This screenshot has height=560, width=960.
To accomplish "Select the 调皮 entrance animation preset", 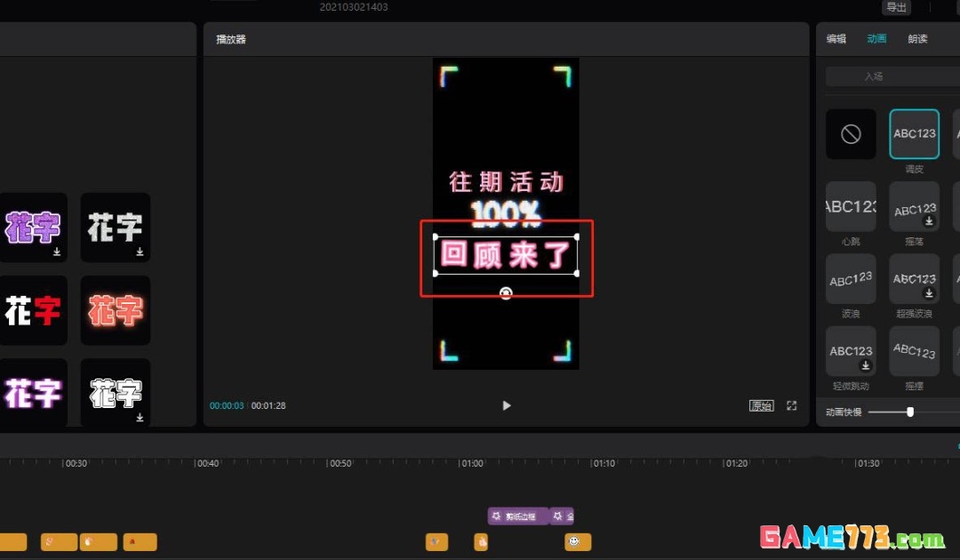I will click(914, 133).
